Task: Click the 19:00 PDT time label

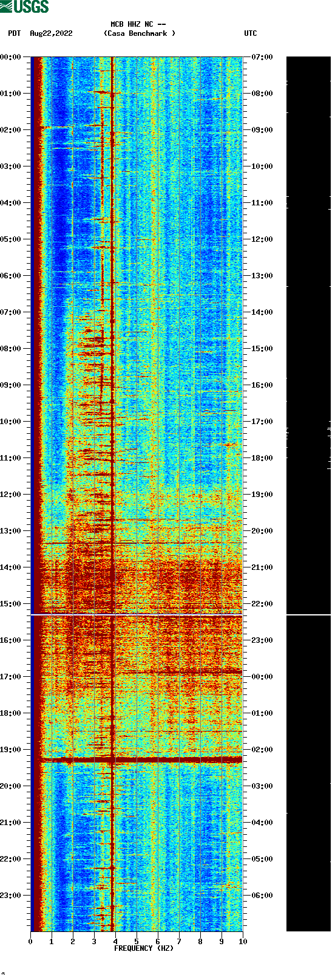Action: [11, 750]
